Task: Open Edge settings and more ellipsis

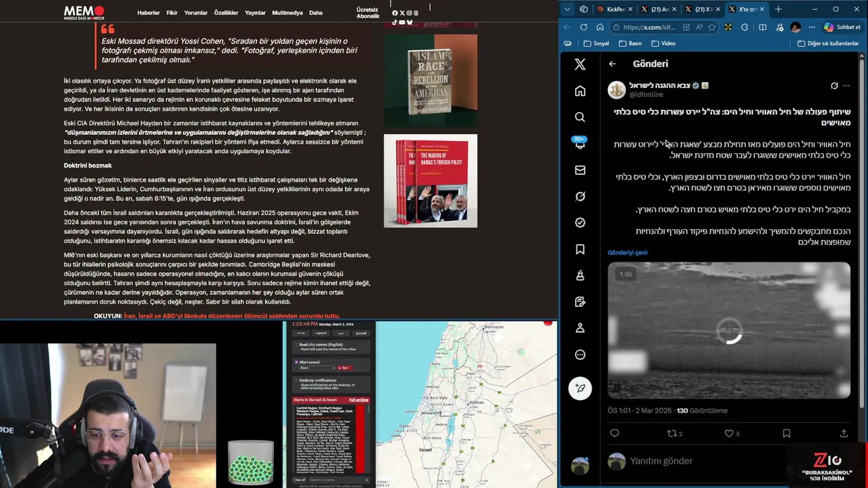Action: (x=811, y=27)
